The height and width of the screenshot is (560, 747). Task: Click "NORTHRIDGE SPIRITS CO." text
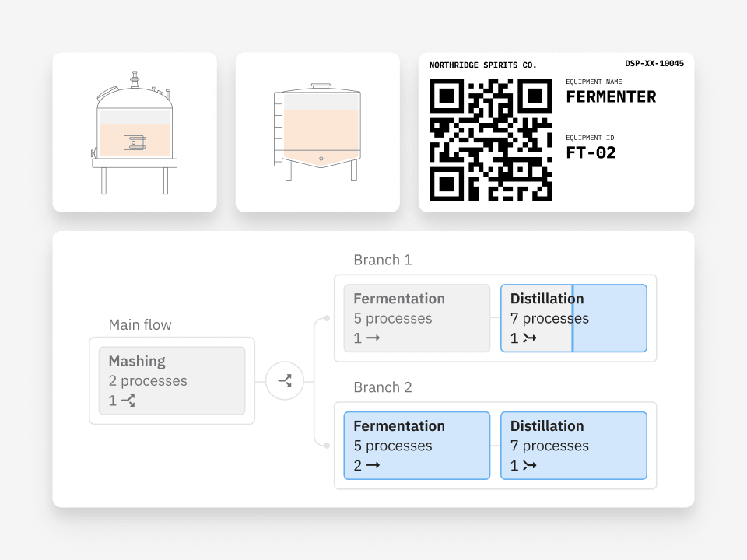(483, 65)
